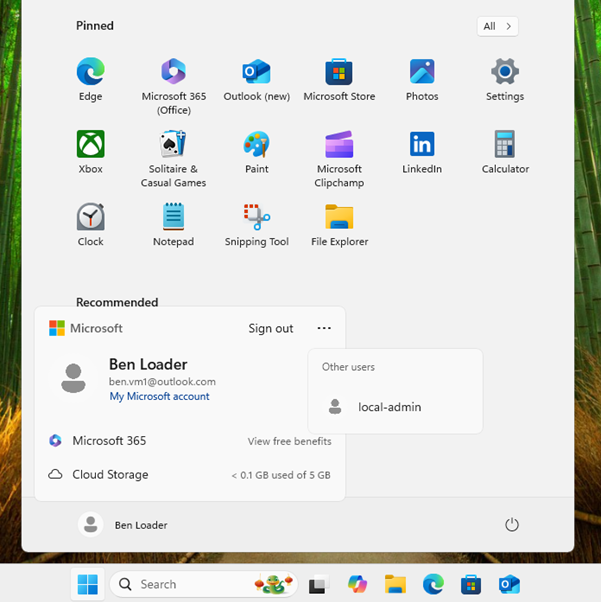Open File Explorer from Pinned apps

pyautogui.click(x=339, y=225)
